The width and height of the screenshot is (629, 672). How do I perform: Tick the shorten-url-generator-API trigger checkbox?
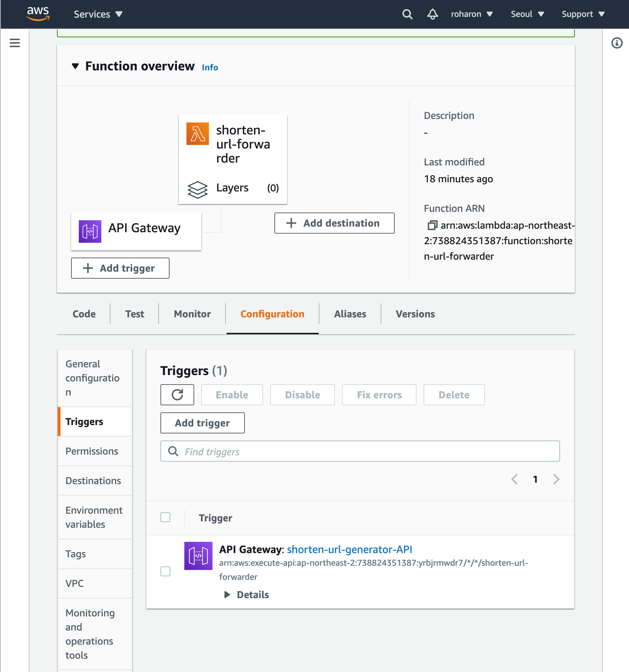[x=165, y=571]
